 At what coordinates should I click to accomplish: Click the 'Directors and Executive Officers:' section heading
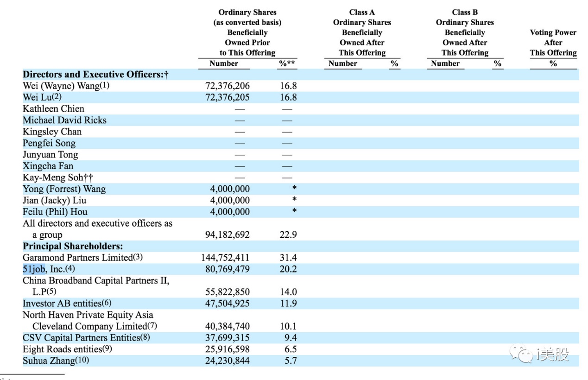pyautogui.click(x=95, y=75)
